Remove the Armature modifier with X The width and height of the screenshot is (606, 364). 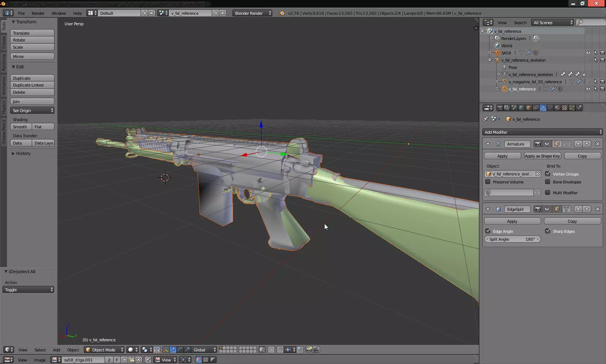pos(598,144)
